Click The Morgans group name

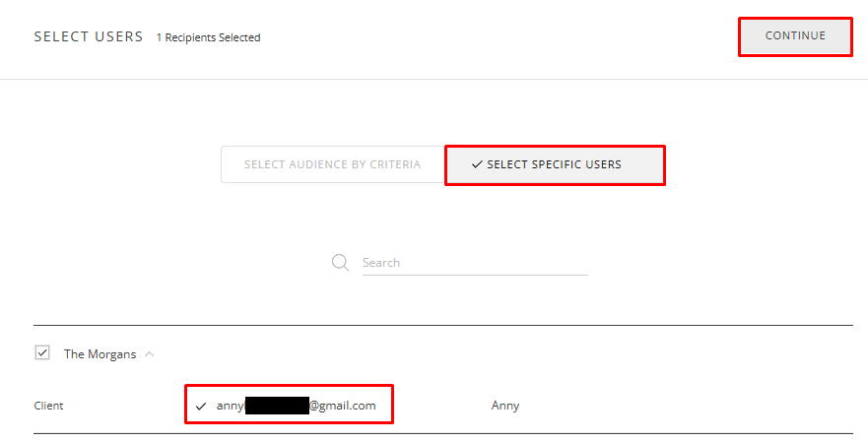100,354
